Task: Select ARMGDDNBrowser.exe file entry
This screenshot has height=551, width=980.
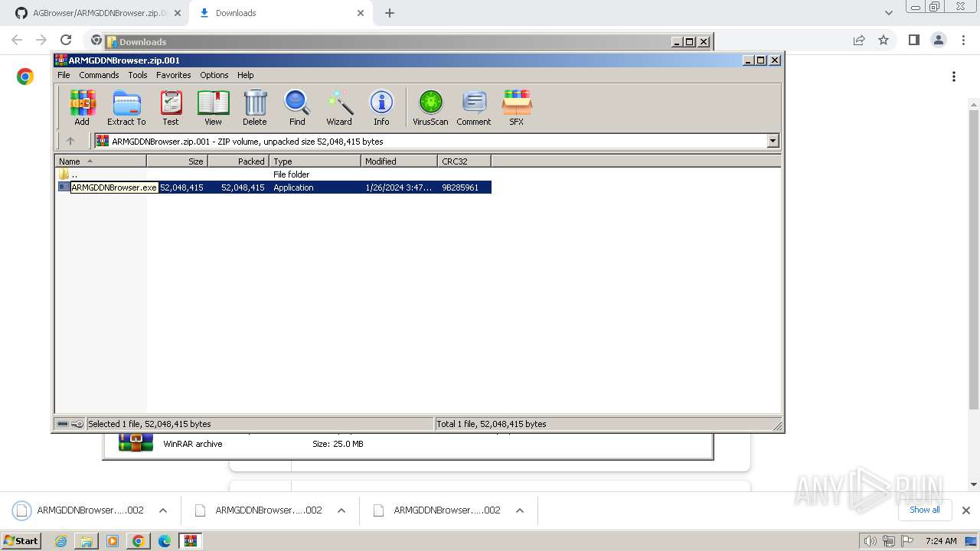Action: [274, 187]
